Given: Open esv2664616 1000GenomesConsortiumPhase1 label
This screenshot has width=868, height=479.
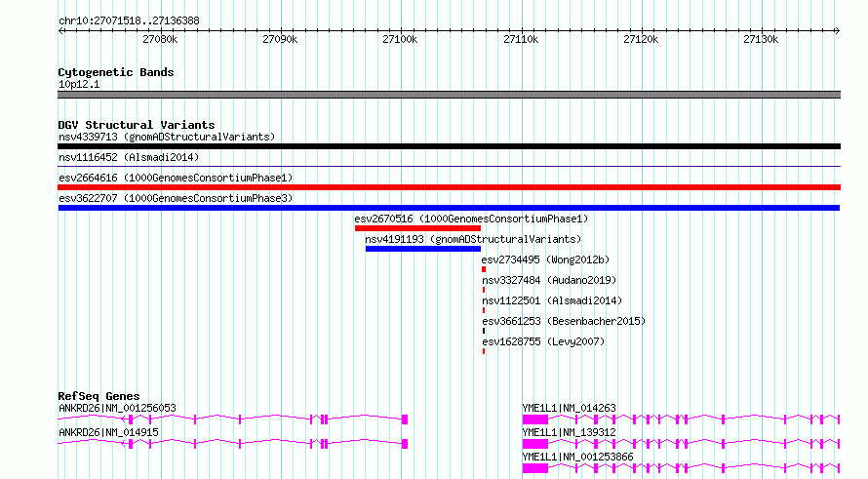Looking at the screenshot, I should point(176,178).
